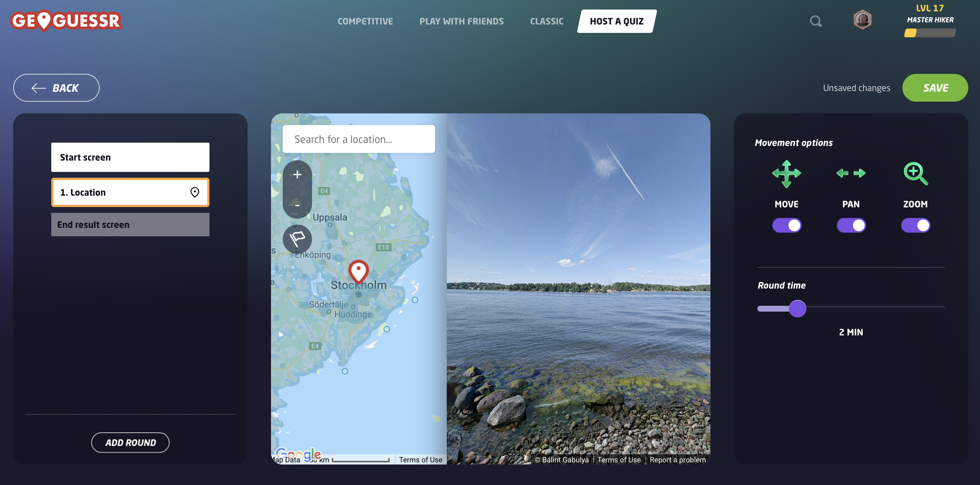Go back with the Back button
Screen dimensions: 980x485
pyautogui.click(x=56, y=88)
